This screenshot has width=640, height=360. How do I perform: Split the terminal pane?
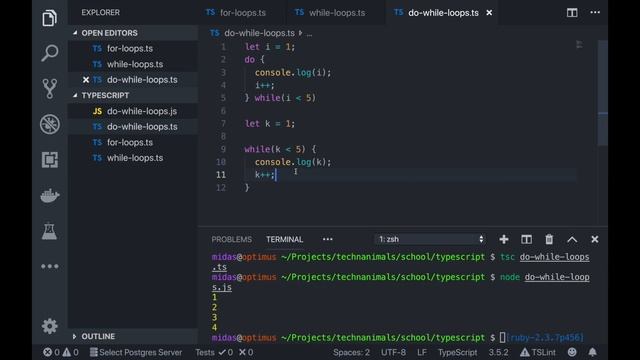pos(527,239)
